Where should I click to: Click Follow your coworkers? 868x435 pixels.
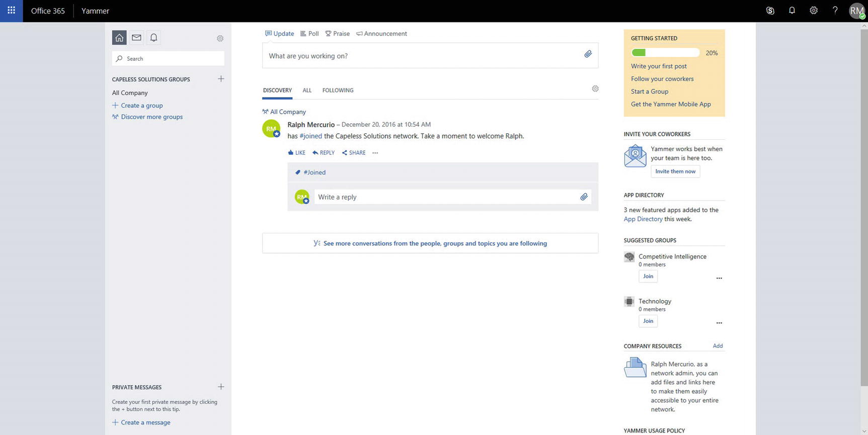click(x=662, y=79)
